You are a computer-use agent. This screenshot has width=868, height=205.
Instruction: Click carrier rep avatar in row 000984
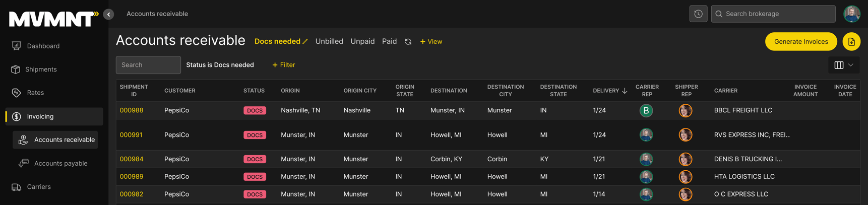point(646,159)
